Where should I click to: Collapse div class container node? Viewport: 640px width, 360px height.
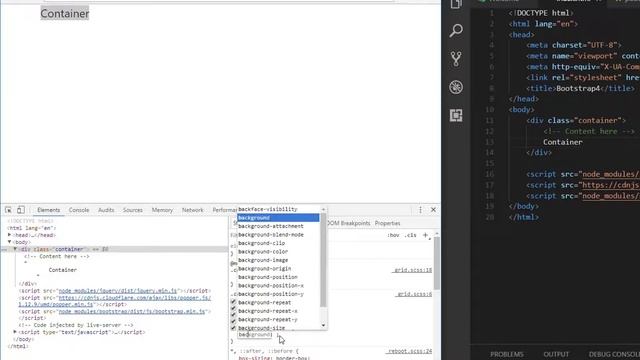point(15,249)
